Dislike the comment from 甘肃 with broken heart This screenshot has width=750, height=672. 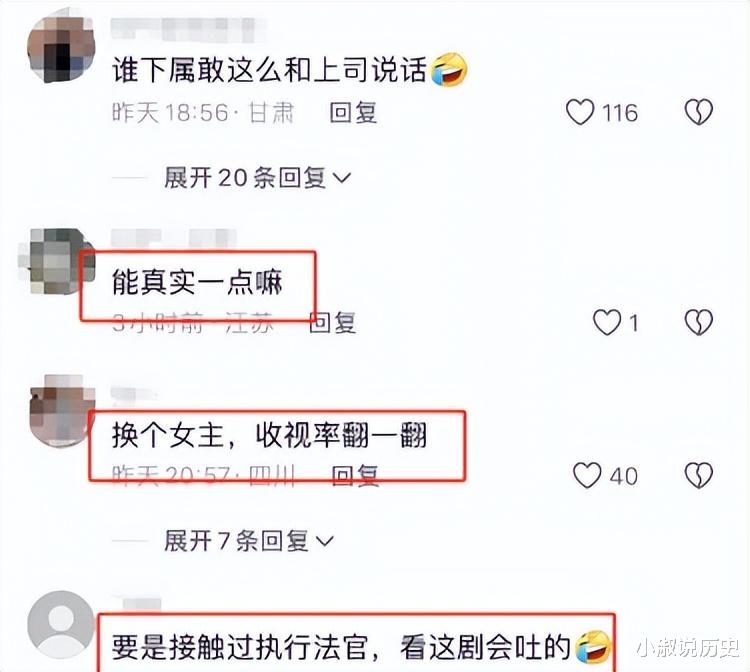(x=698, y=112)
